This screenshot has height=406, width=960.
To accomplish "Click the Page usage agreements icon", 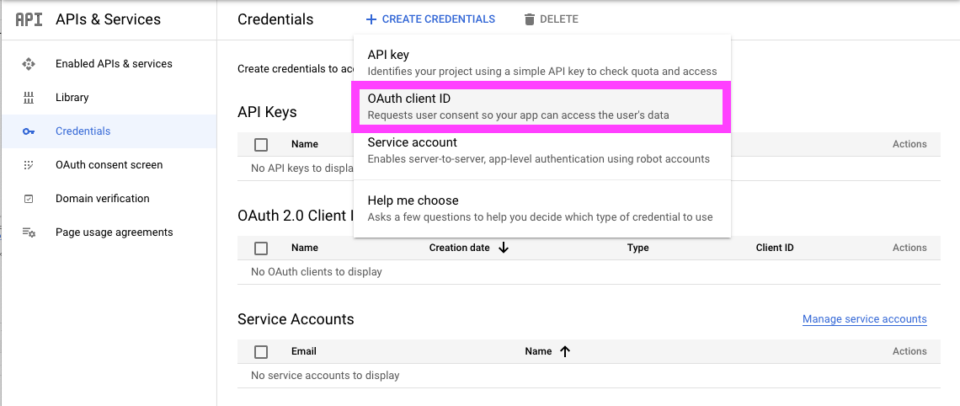I will click(28, 232).
